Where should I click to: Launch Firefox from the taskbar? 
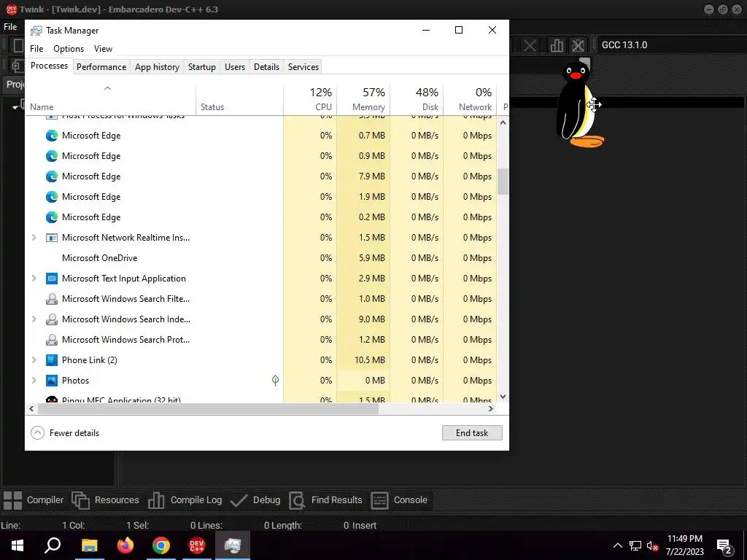tap(125, 545)
